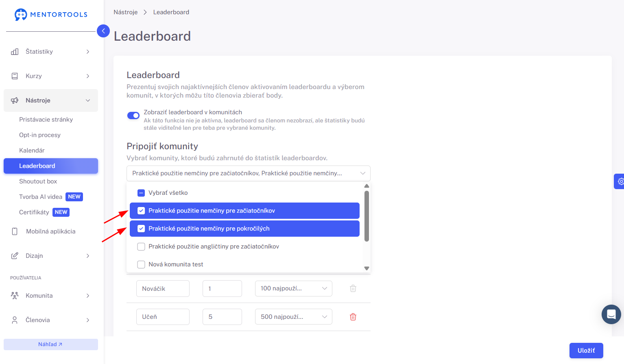Toggle Zobraziť leaderboard v komunitách switch

pos(133,116)
